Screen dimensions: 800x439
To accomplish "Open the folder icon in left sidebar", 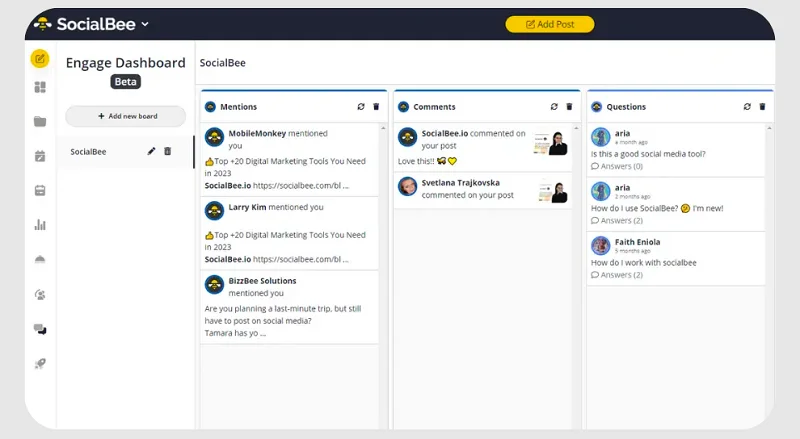I will pyautogui.click(x=40, y=122).
